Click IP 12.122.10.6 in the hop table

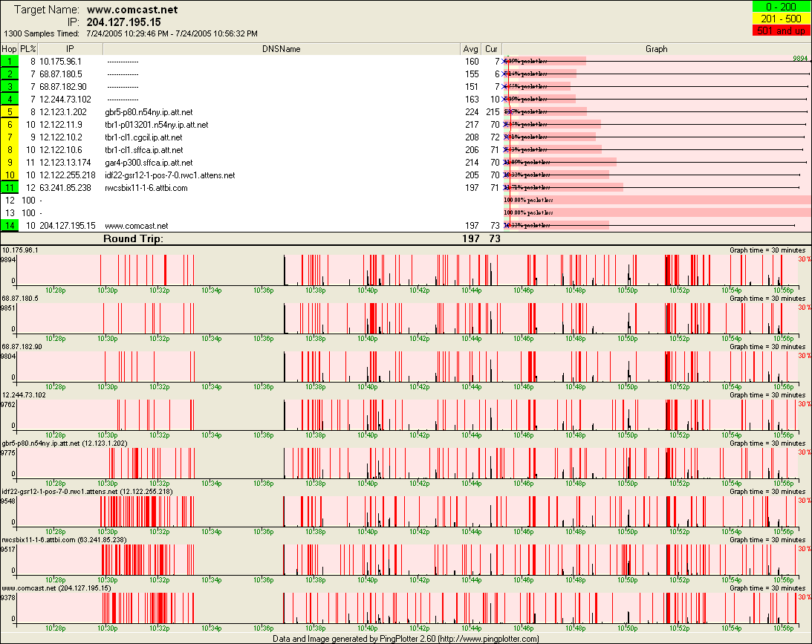click(x=61, y=150)
